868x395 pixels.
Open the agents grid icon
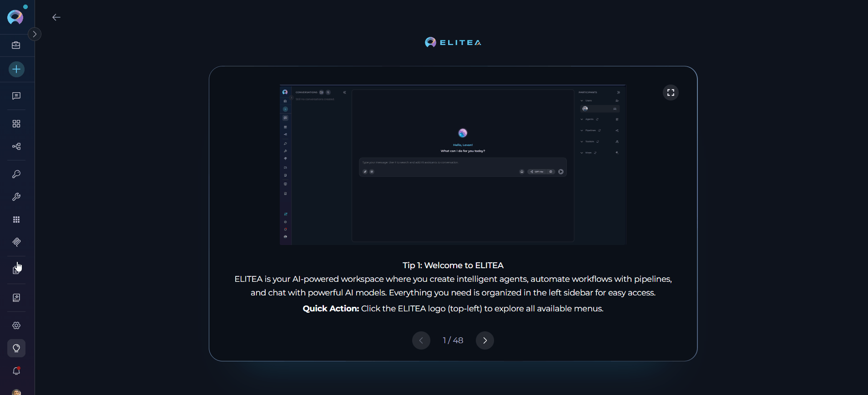tap(16, 124)
